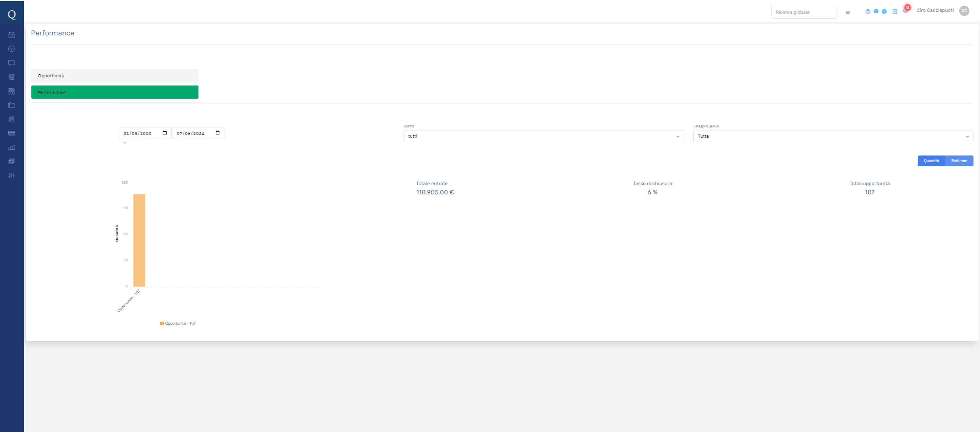The width and height of the screenshot is (980, 432).
Task: Switch chart to Quantità view
Action: [931, 161]
